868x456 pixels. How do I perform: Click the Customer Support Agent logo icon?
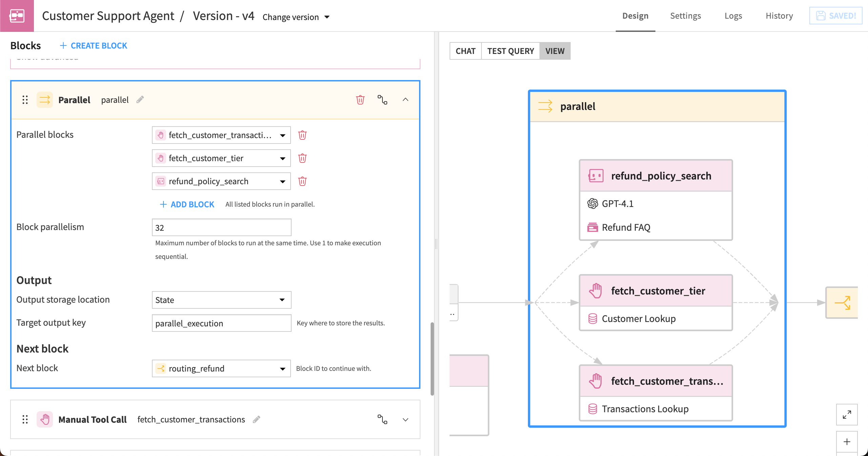[17, 15]
